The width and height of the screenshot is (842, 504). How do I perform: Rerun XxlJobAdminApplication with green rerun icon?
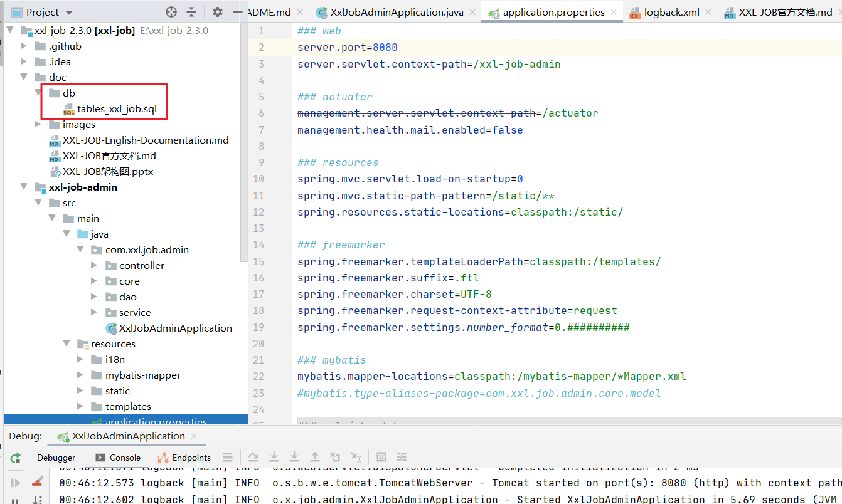pos(16,458)
